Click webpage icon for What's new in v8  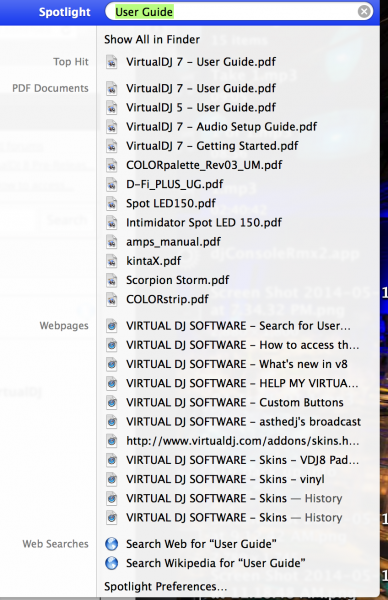pyautogui.click(x=111, y=364)
